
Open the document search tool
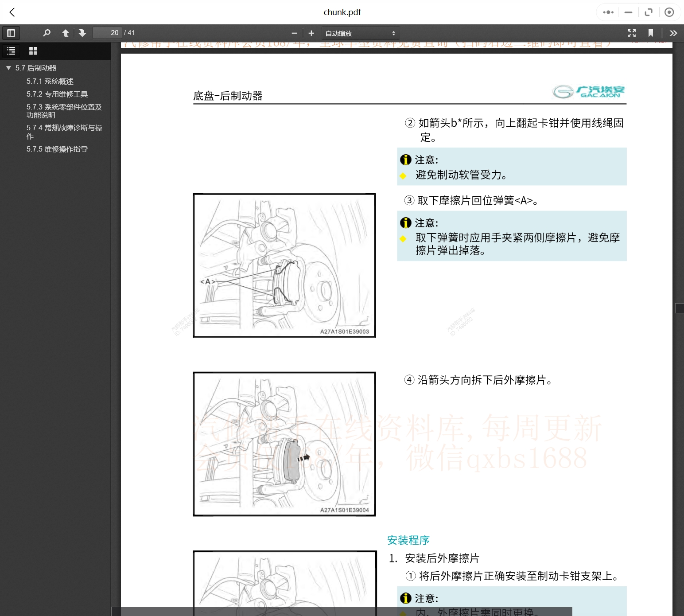click(x=47, y=33)
